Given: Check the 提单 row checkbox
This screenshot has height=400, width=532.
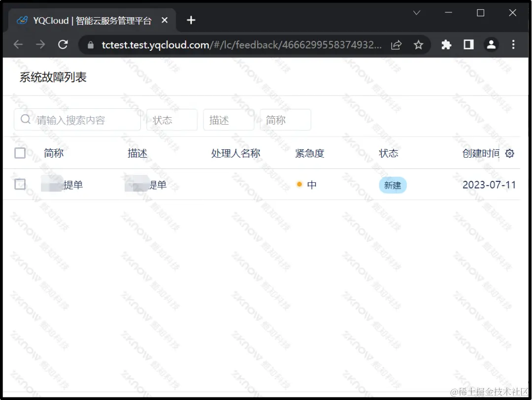Looking at the screenshot, I should click(x=20, y=184).
